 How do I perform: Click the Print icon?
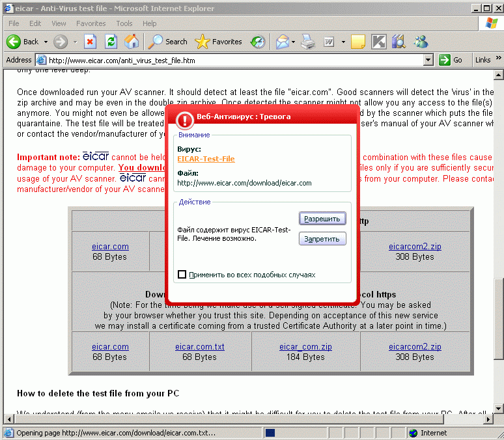pyautogui.click(x=308, y=42)
